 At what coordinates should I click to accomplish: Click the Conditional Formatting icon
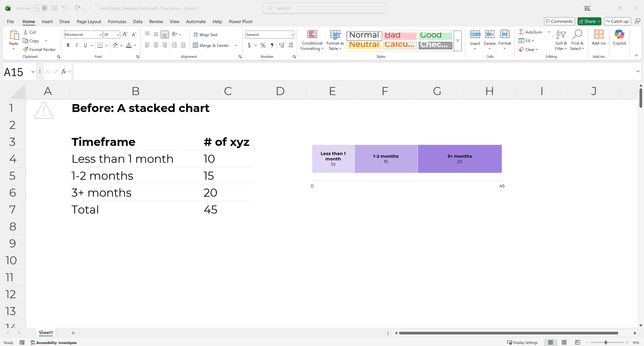pos(312,35)
